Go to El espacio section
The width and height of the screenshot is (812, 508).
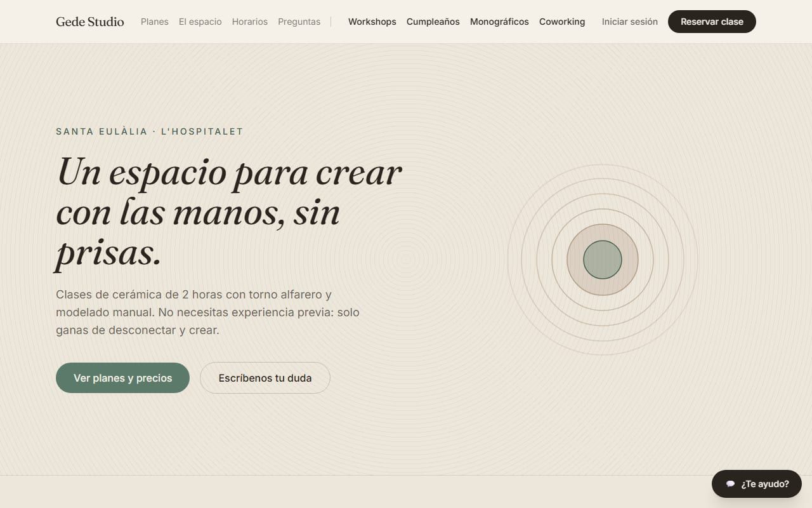coord(200,22)
